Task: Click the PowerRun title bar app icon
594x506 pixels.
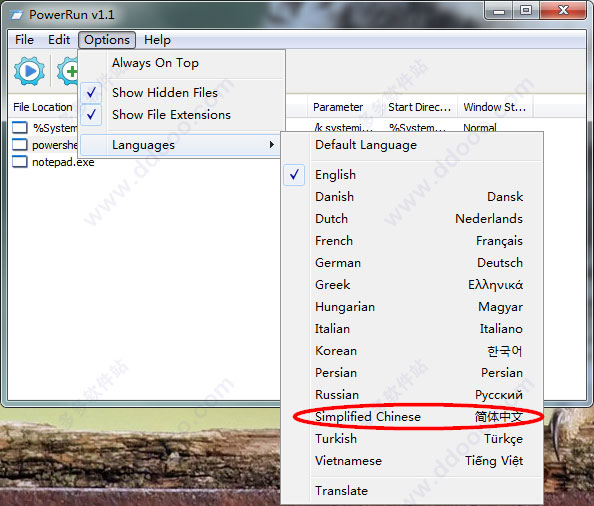Action: 17,15
